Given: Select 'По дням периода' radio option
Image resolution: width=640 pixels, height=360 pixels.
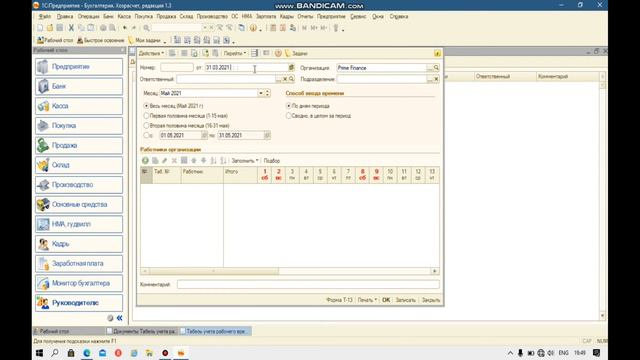Looking at the screenshot, I should click(x=289, y=106).
